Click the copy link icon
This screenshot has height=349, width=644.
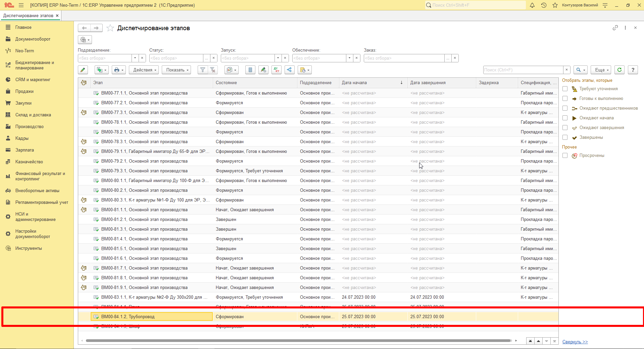click(x=615, y=28)
